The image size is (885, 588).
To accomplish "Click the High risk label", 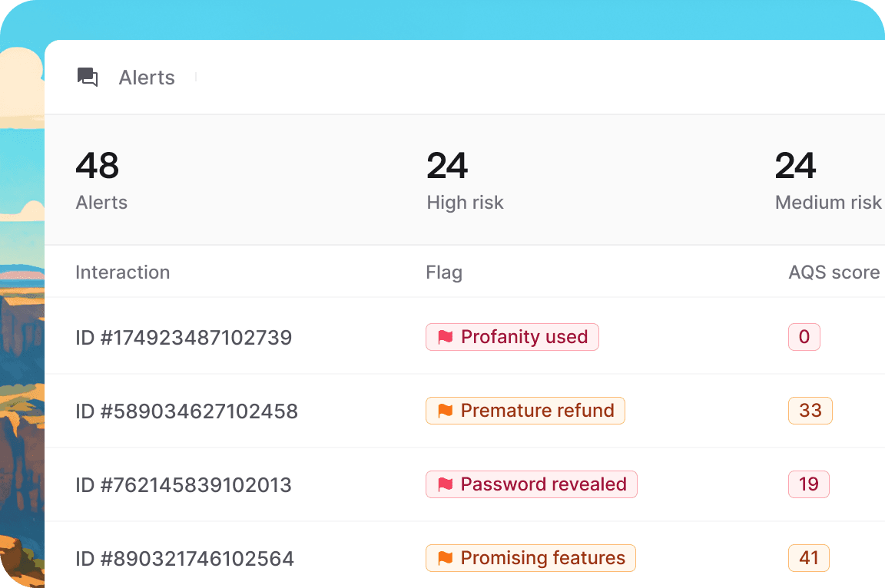I will pyautogui.click(x=465, y=203).
